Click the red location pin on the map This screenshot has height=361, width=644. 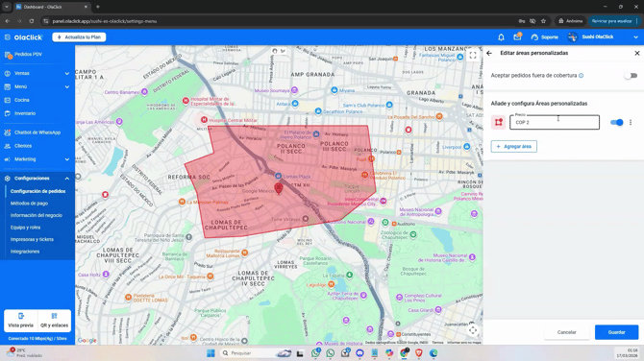pos(279,188)
